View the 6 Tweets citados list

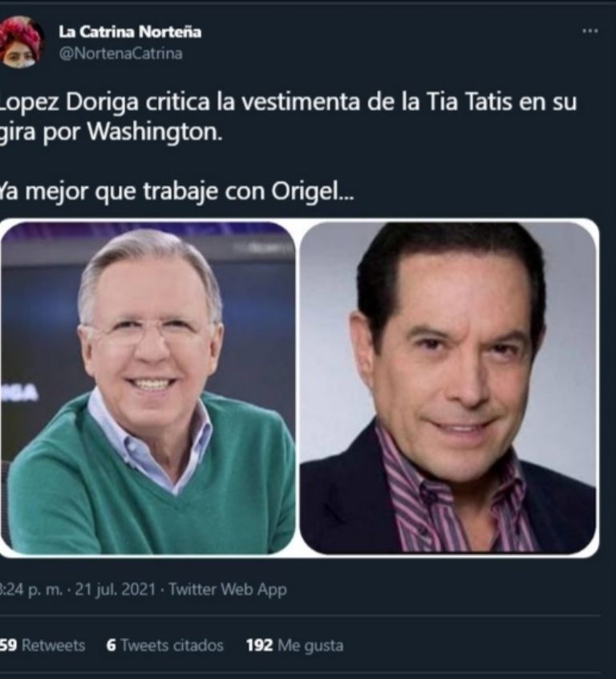pos(165,645)
